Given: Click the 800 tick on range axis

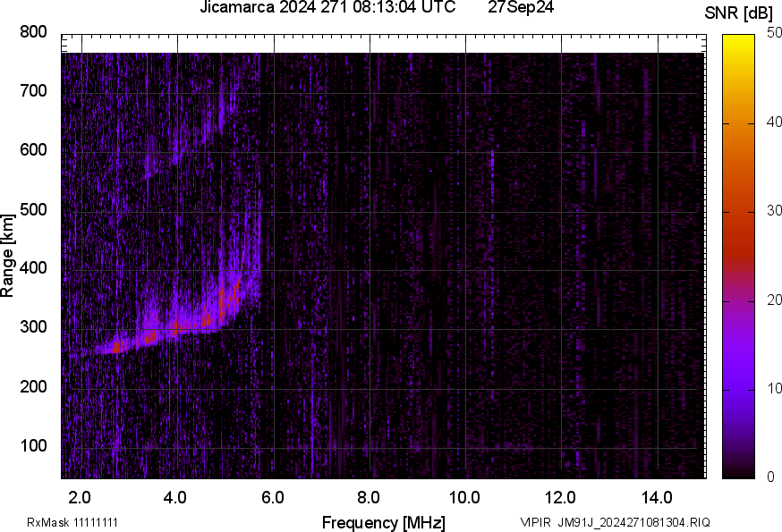Looking at the screenshot, I should pyautogui.click(x=33, y=32).
